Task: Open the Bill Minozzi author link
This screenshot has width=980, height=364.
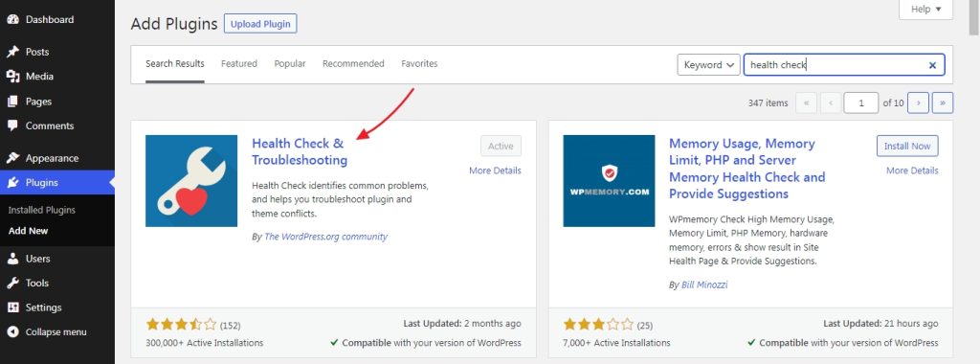Action: click(704, 285)
